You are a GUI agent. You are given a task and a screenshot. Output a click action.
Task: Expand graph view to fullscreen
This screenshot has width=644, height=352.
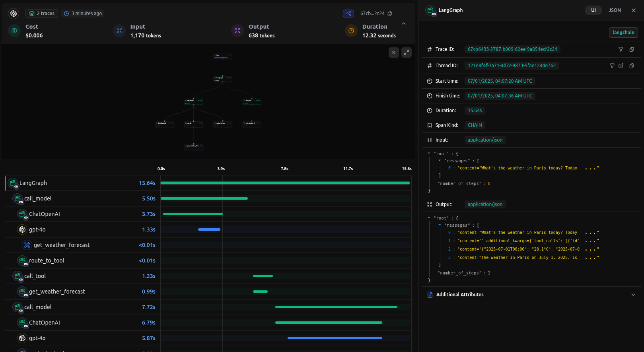pos(407,53)
